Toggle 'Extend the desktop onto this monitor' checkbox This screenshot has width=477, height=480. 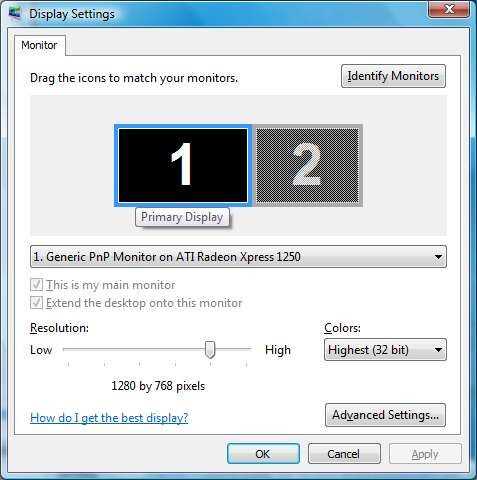(36, 303)
